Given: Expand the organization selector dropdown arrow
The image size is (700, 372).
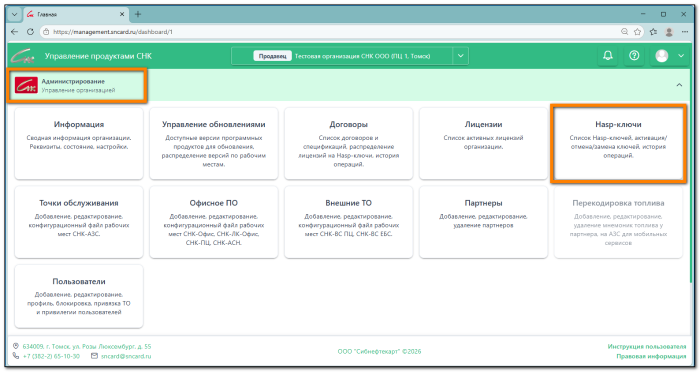Looking at the screenshot, I should pos(460,56).
